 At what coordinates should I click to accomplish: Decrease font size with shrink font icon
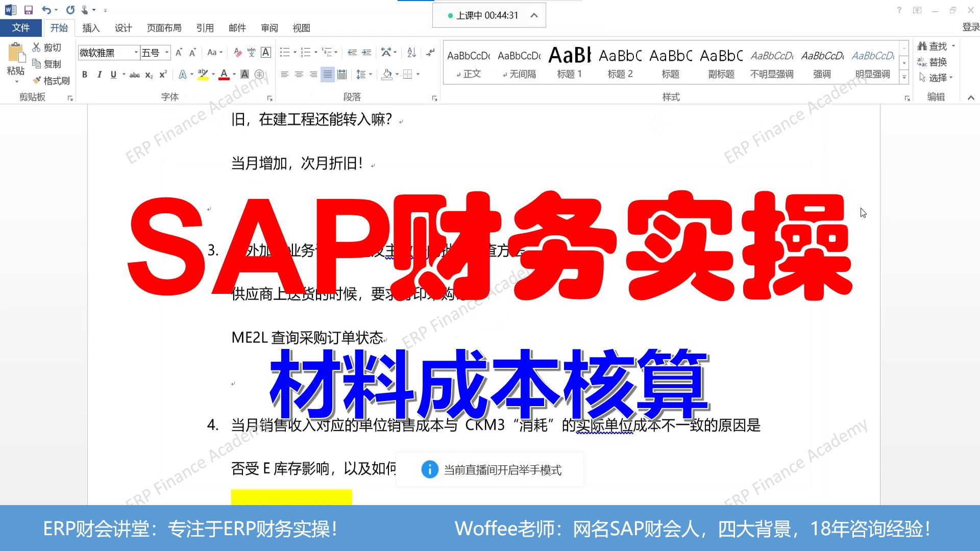click(x=192, y=52)
